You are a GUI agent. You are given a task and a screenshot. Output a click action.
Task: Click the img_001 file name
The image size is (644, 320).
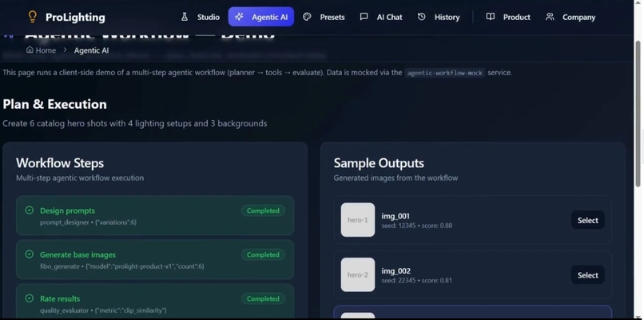396,216
